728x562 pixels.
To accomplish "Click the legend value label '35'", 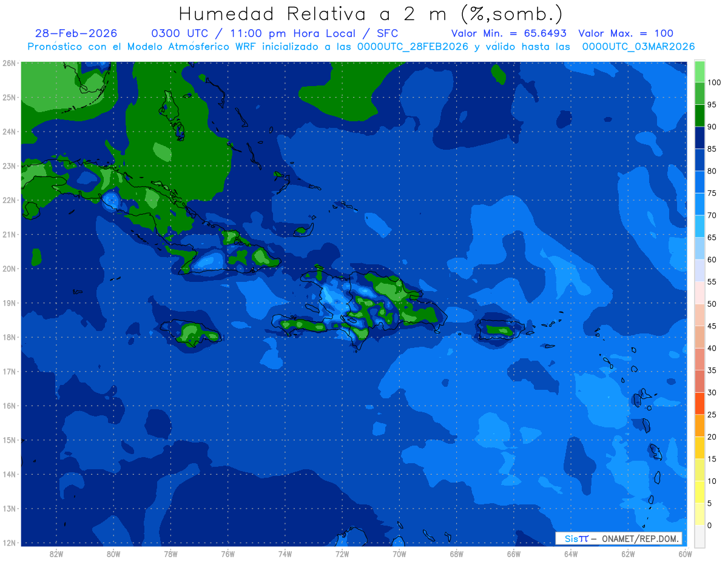I will [x=711, y=370].
